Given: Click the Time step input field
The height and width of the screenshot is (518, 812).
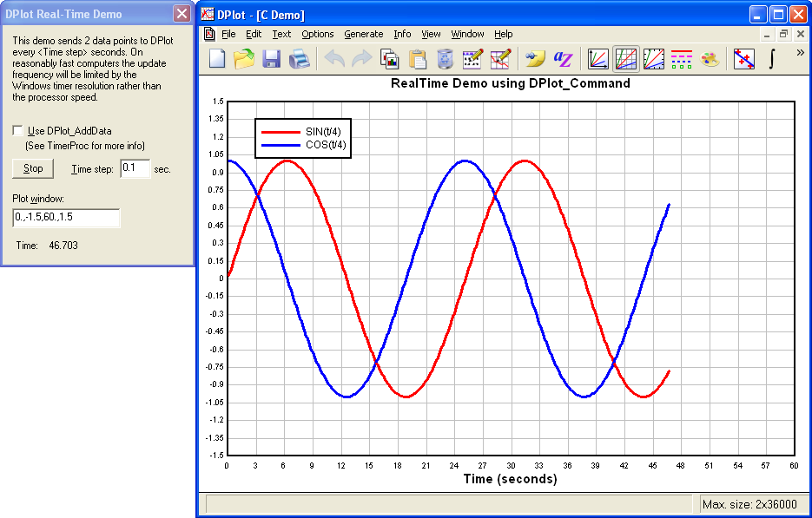Looking at the screenshot, I should (x=135, y=168).
